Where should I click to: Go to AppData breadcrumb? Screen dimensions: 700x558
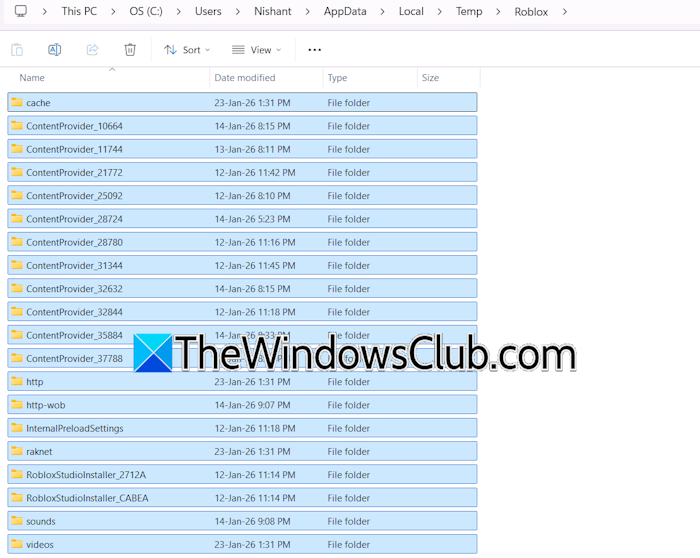point(345,11)
